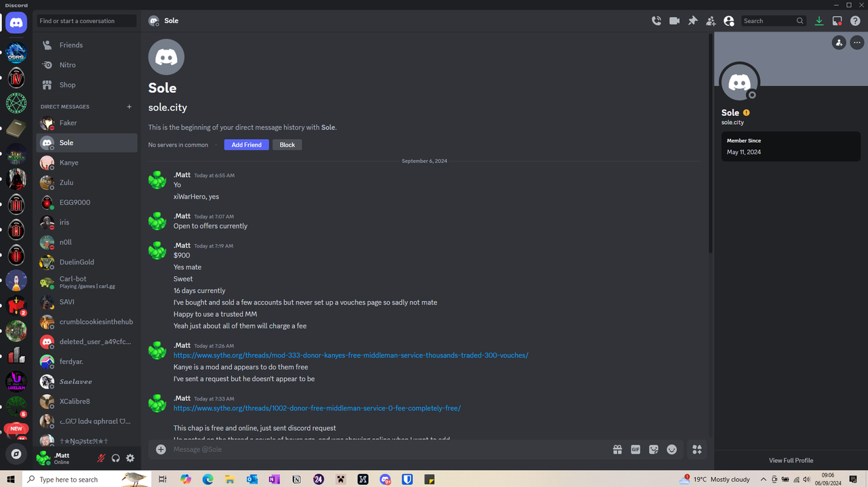Viewport: 868px width, 487px height.
Task: Open User Settings gear
Action: [130, 459]
